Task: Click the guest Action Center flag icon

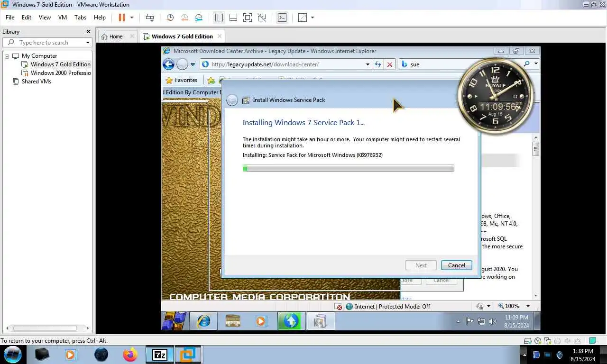Action: pos(469,321)
